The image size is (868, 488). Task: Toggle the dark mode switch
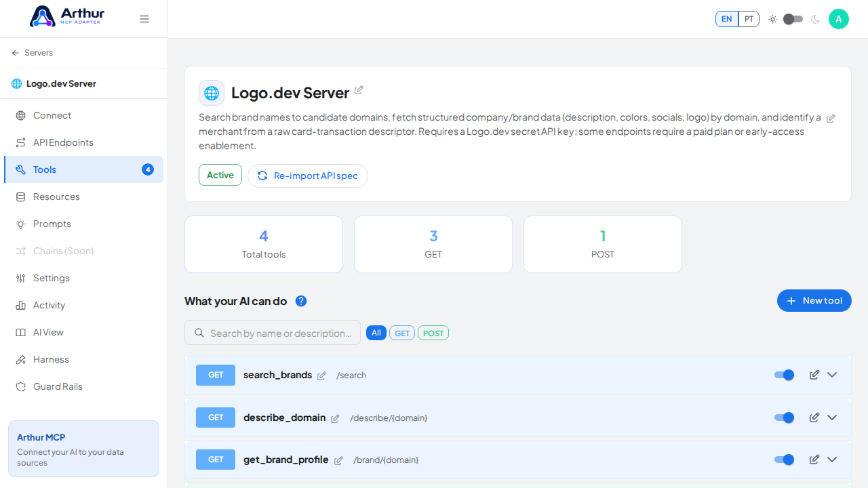tap(793, 19)
